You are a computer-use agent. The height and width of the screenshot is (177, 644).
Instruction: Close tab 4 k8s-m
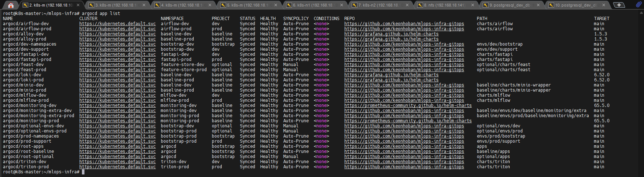tap(210, 5)
